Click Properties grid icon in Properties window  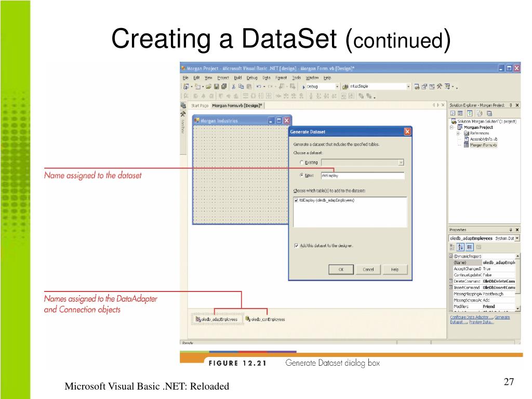[x=470, y=247]
